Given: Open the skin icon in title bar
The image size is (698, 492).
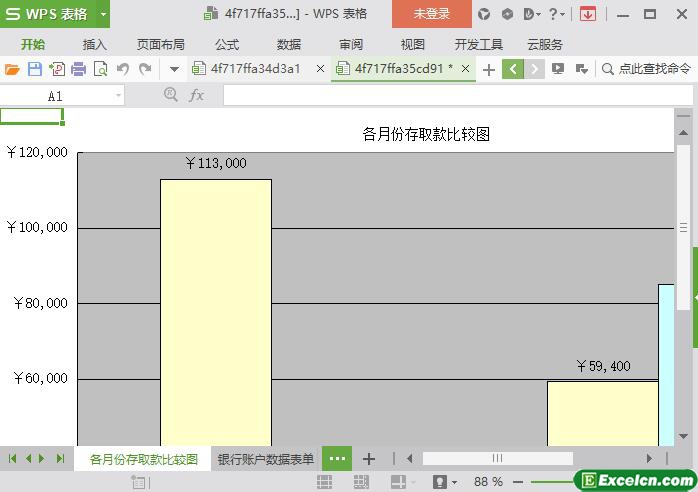Looking at the screenshot, I should (484, 14).
